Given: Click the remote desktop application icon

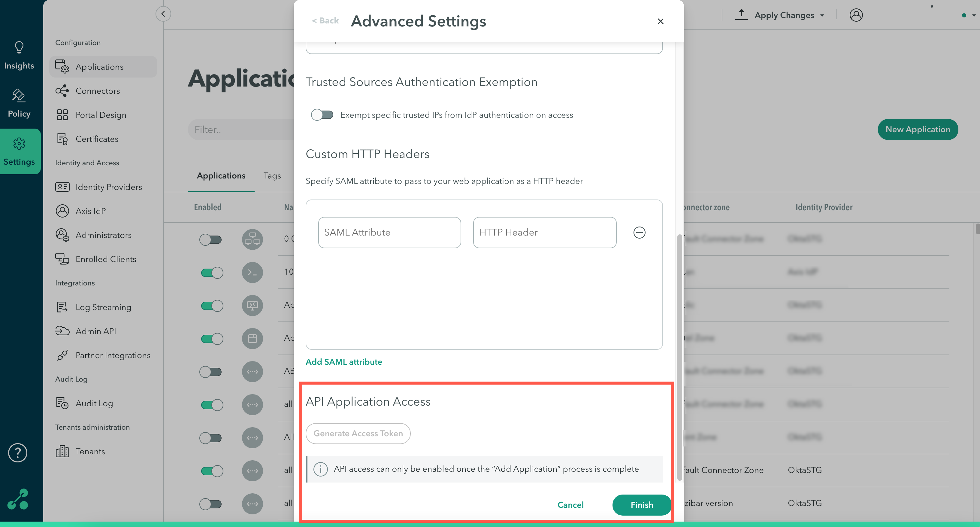Looking at the screenshot, I should pyautogui.click(x=252, y=305).
